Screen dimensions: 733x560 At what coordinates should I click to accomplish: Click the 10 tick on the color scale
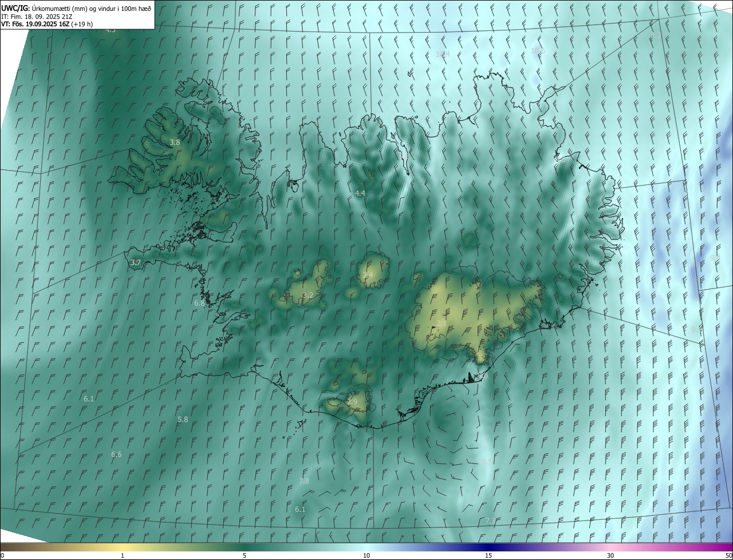(366, 555)
